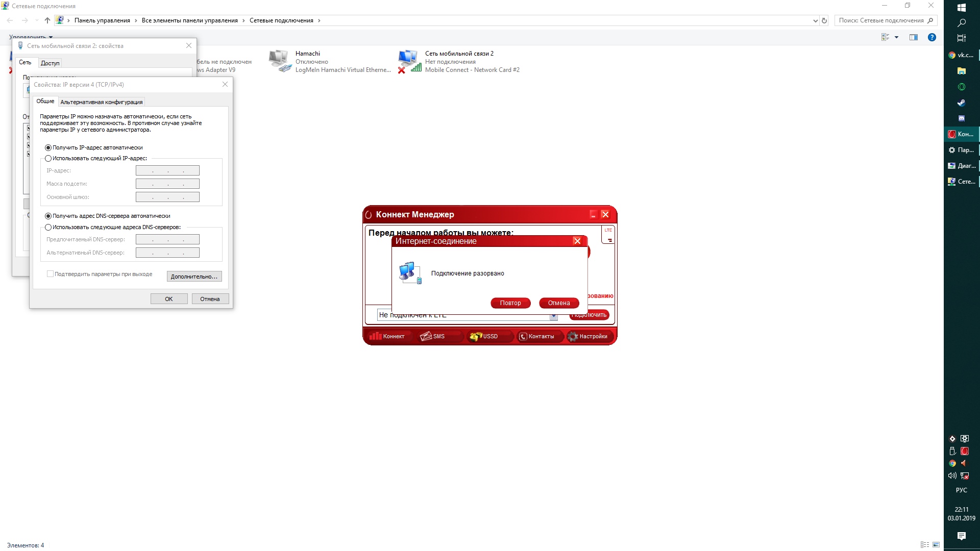Expand the chevron after 'Сетевые подключения' breadcrumb
The image size is (980, 551).
coord(320,20)
